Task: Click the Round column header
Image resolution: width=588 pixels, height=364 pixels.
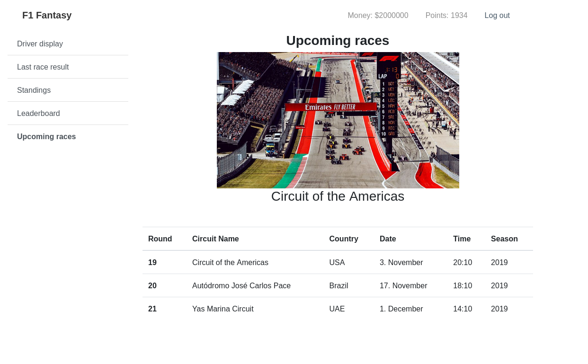Action: tap(160, 239)
